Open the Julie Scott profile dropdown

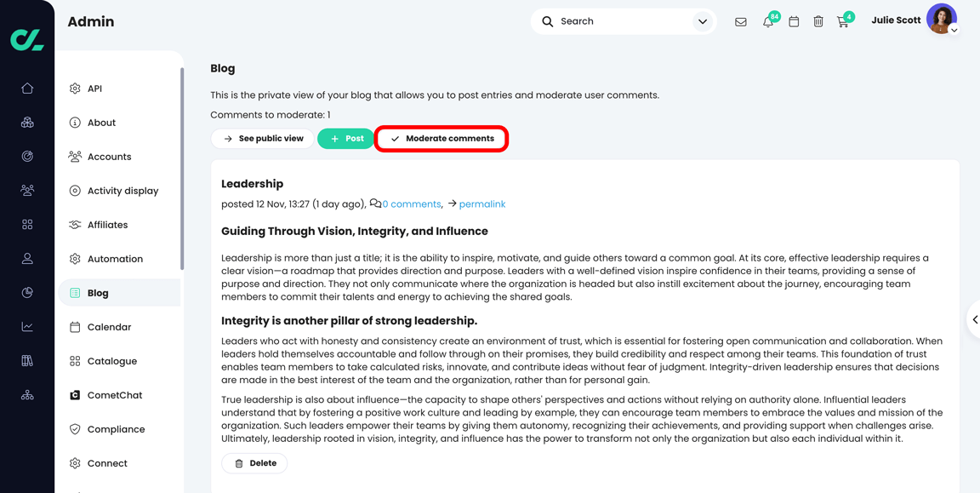942,19
